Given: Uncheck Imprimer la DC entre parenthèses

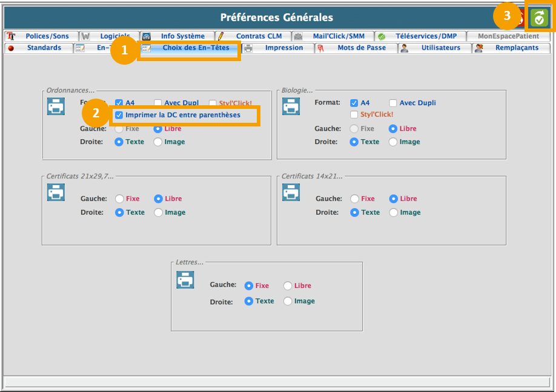Looking at the screenshot, I should 119,115.
